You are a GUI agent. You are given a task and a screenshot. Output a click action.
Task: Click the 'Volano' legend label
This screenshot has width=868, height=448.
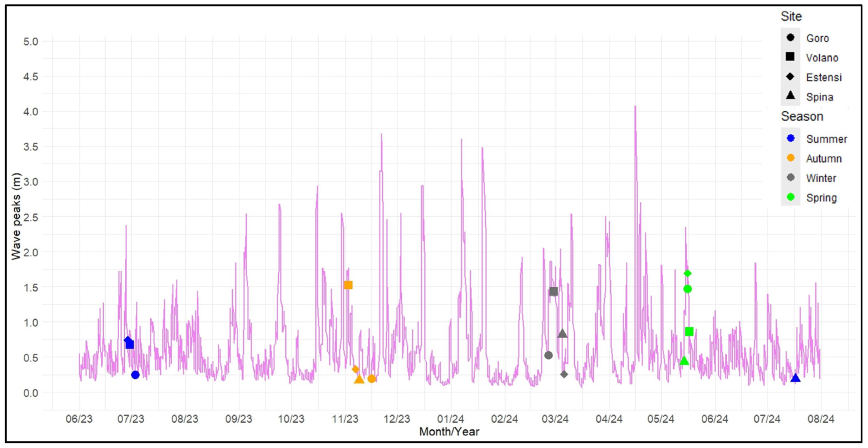(822, 58)
